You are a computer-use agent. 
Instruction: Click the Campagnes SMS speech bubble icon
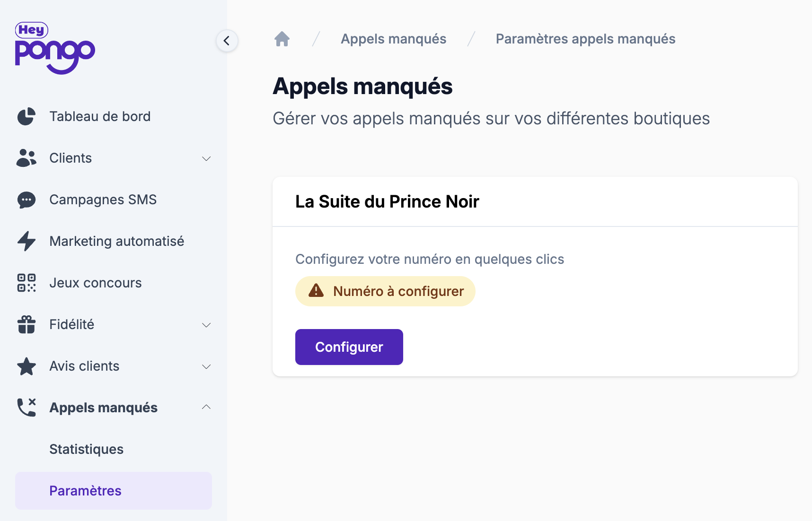pyautogui.click(x=26, y=200)
